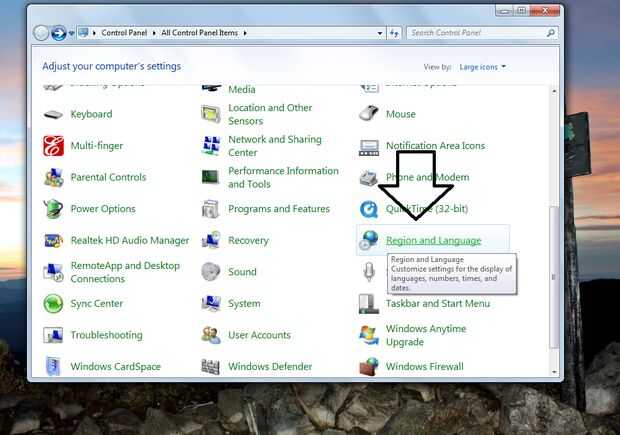Click the Realtek HD Audio Manager icon
The height and width of the screenshot is (435, 620).
pos(53,240)
